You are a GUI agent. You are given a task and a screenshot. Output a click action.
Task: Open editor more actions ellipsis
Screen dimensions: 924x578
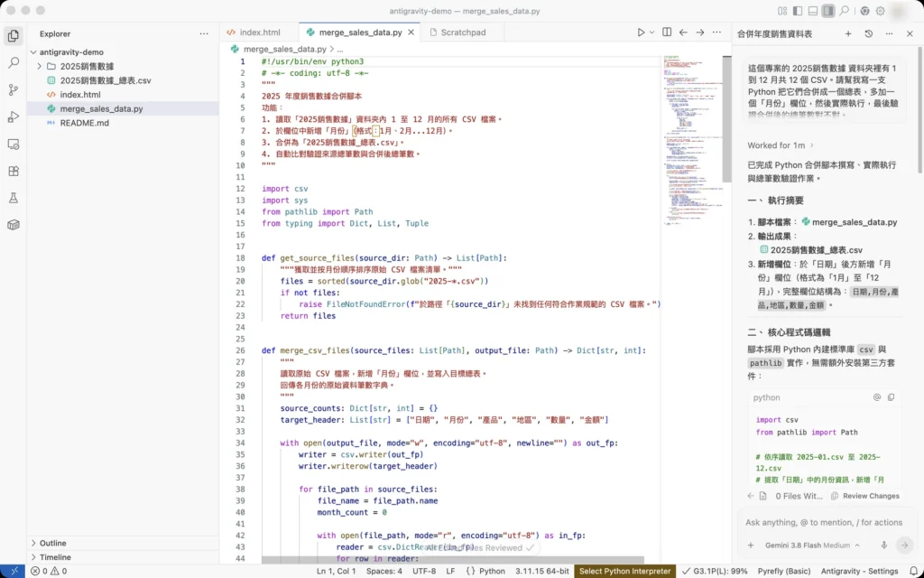[x=716, y=33]
